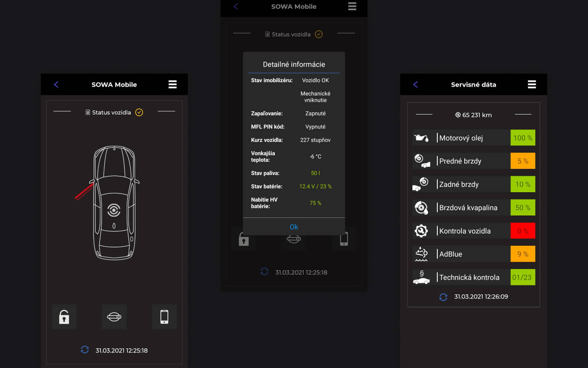
Task: Open the Motorový olej row
Action: 474,138
